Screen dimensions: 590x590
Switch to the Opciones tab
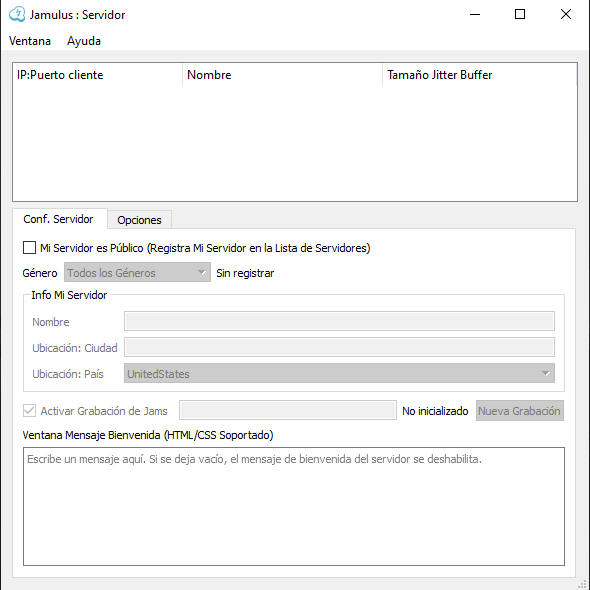click(139, 220)
